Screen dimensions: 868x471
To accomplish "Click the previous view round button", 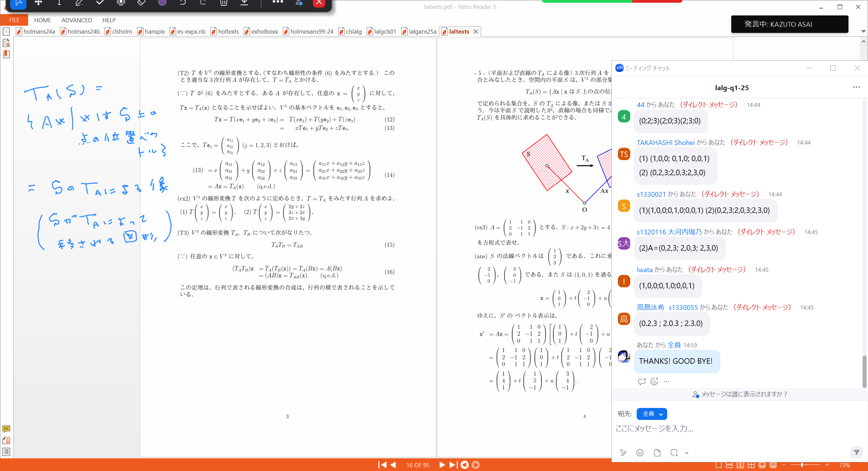I will pyautogui.click(x=465, y=465).
